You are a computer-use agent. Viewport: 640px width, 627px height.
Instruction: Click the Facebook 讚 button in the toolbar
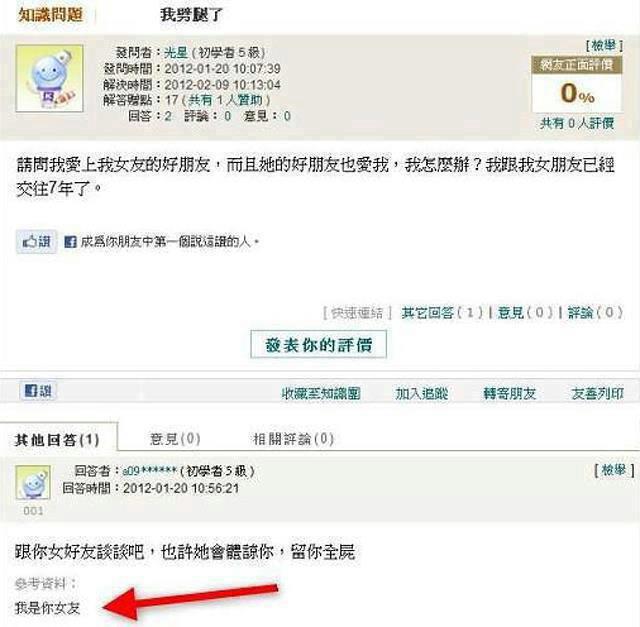pos(38,391)
